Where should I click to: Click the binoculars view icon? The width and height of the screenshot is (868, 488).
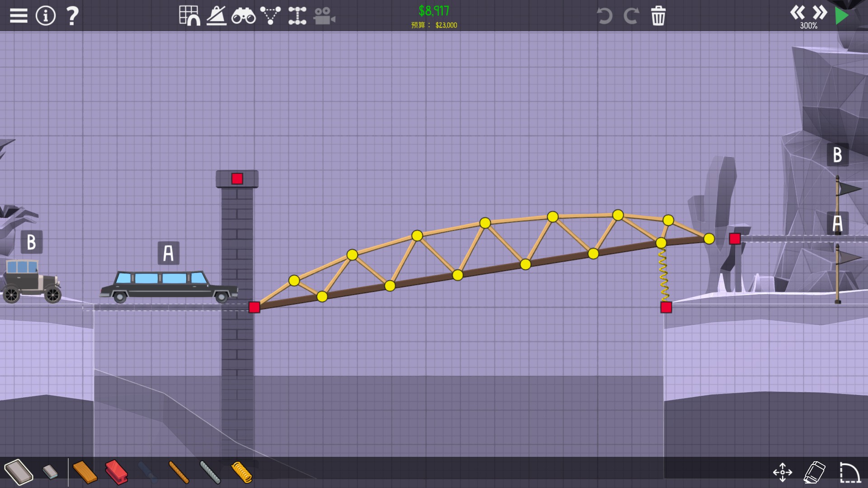tap(243, 16)
